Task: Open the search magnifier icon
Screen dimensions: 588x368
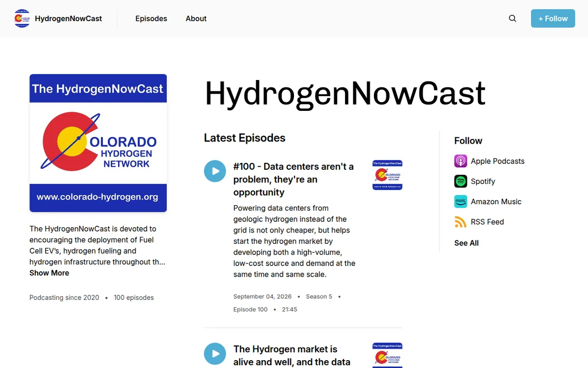Action: [513, 19]
